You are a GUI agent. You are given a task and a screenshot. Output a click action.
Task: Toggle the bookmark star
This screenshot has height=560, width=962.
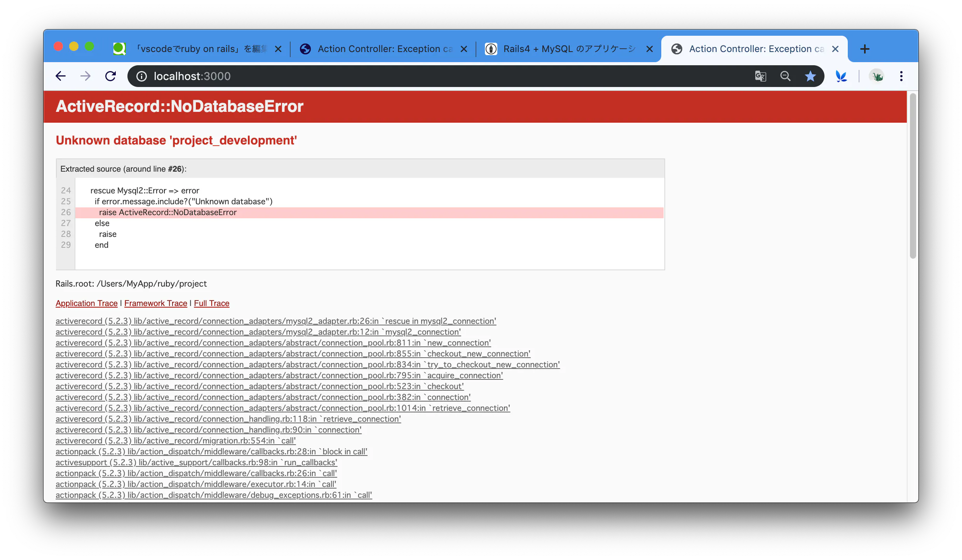[810, 76]
